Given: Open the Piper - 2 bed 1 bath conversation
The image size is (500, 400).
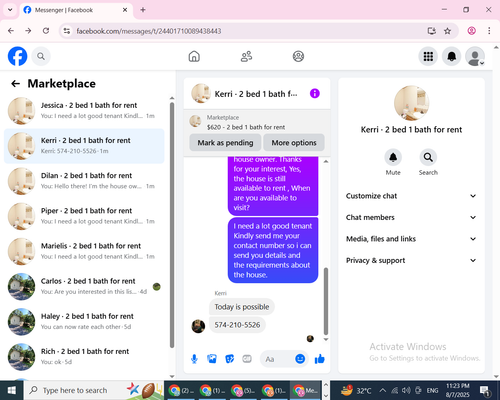Looking at the screenshot, I should (84, 216).
